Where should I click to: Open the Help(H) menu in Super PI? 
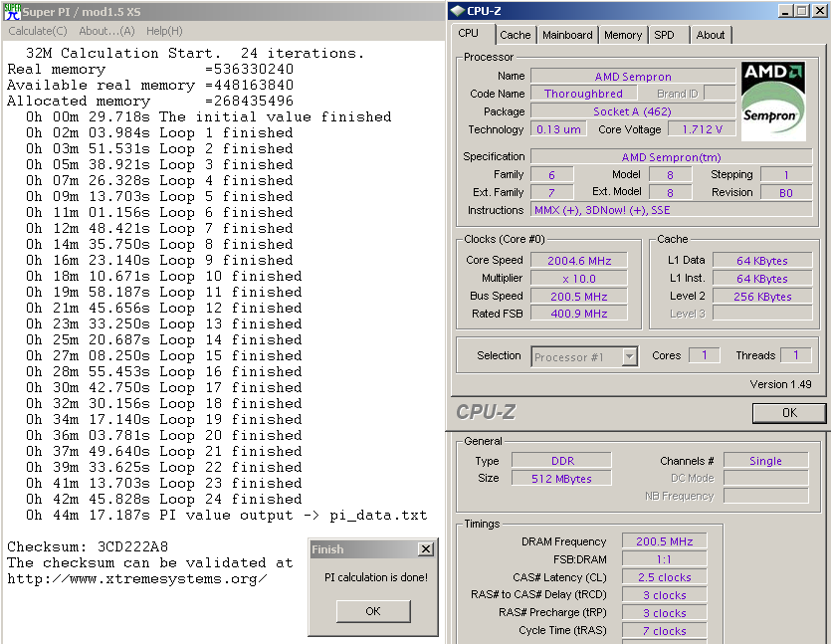(x=164, y=31)
